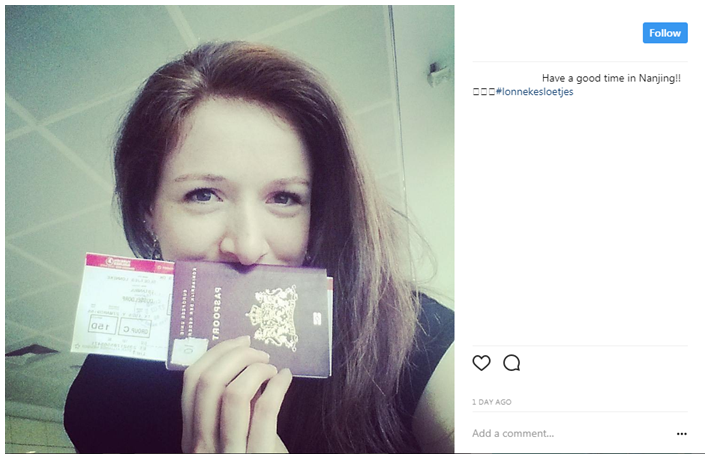Open the three-dot more options menu
Screen dimensions: 710x459
(x=681, y=434)
